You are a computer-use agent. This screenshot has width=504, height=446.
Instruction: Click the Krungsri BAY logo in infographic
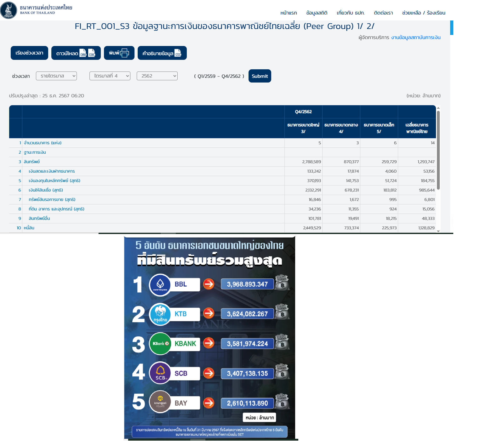tap(160, 402)
